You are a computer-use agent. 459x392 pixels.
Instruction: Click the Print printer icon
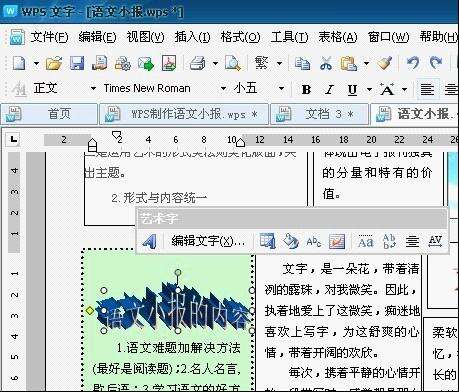click(197, 63)
